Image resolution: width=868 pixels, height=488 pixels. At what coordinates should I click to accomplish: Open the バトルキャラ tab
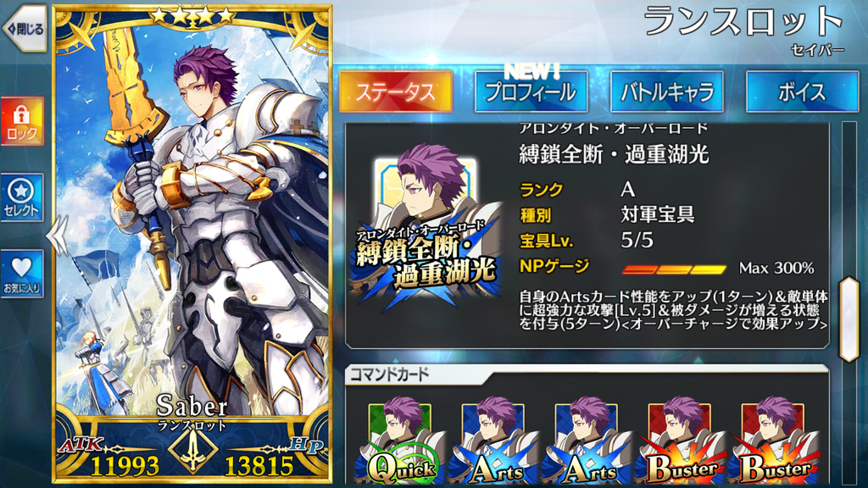tap(667, 91)
